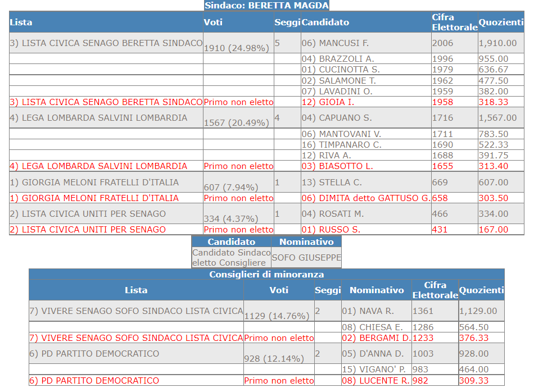The height and width of the screenshot is (392, 543).
Task: Click the 'Cifra Elettorale' header in the top table
Action: click(x=454, y=22)
